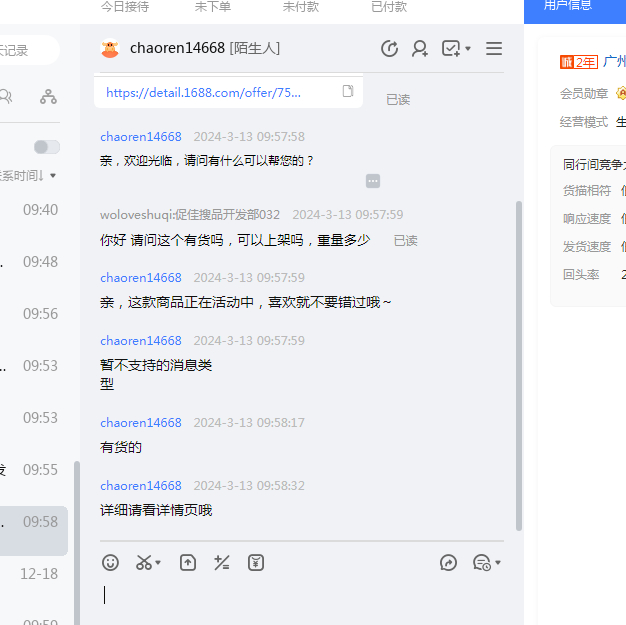Open the organization tree icon in sidebar
Viewport: 626px width, 625px height.
(48, 97)
